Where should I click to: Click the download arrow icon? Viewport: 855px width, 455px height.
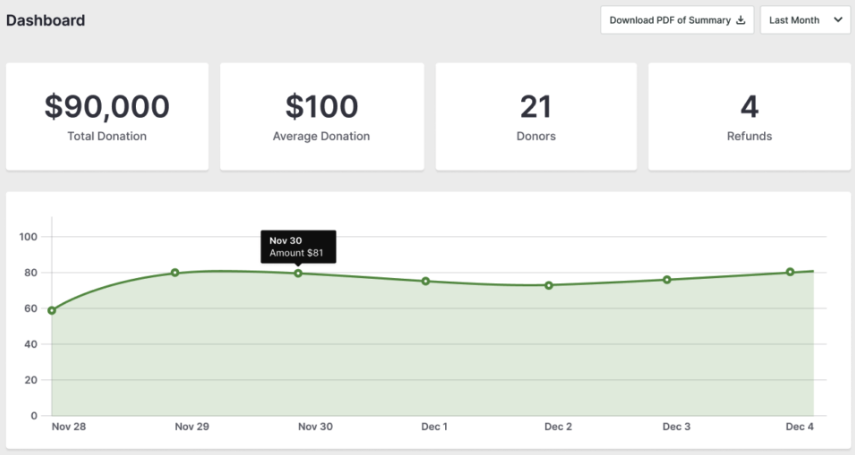click(741, 20)
